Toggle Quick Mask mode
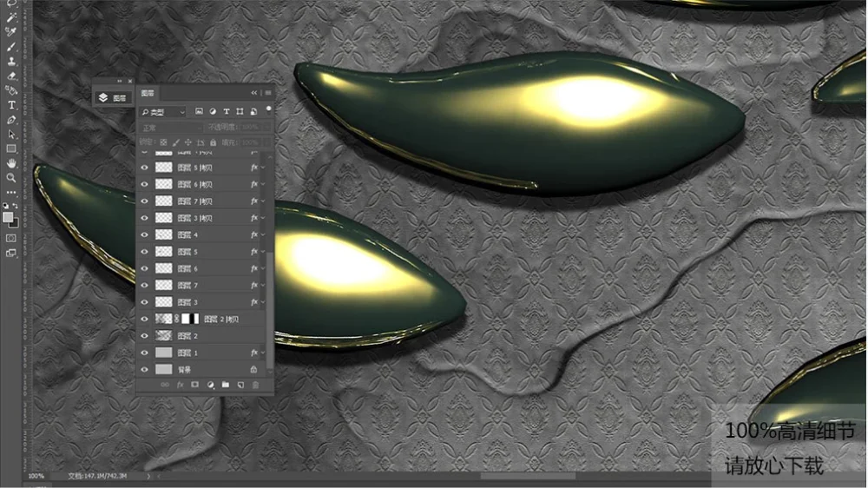The image size is (868, 488). 11,238
